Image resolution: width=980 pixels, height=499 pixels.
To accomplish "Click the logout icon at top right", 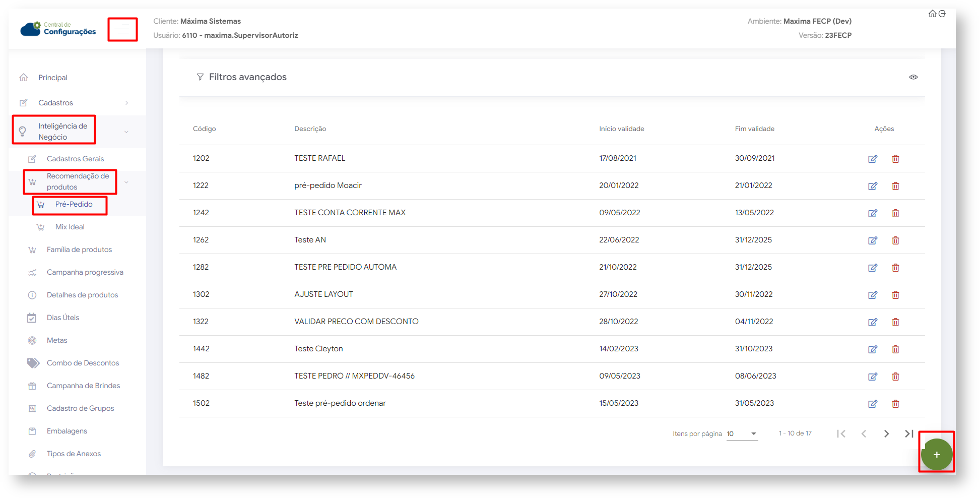I will [942, 14].
